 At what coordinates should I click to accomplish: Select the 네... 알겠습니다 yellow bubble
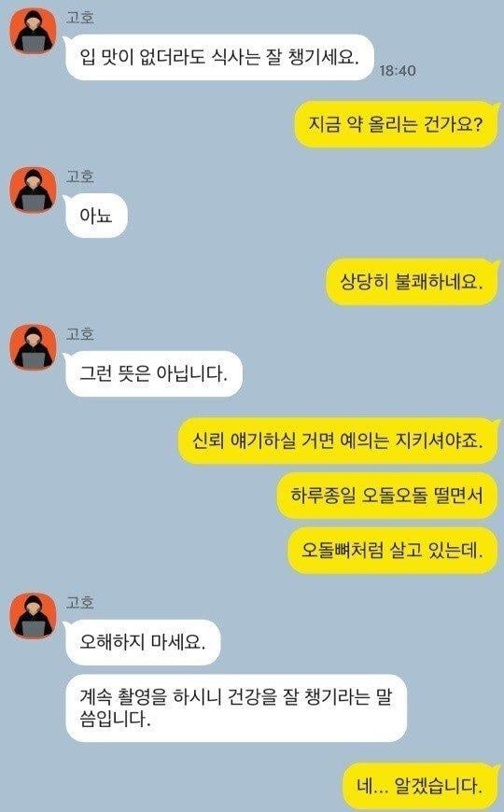[420, 786]
